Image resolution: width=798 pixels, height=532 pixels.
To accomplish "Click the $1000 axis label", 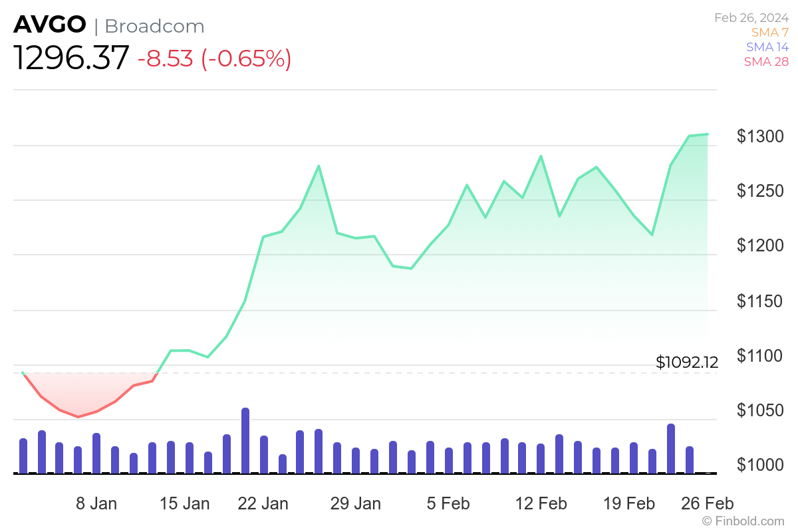I will 761,465.
